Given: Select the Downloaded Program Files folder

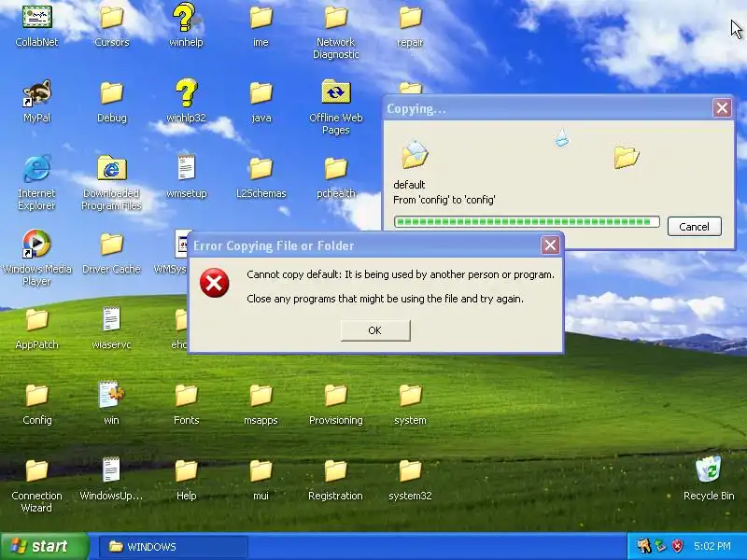Looking at the screenshot, I should (111, 168).
